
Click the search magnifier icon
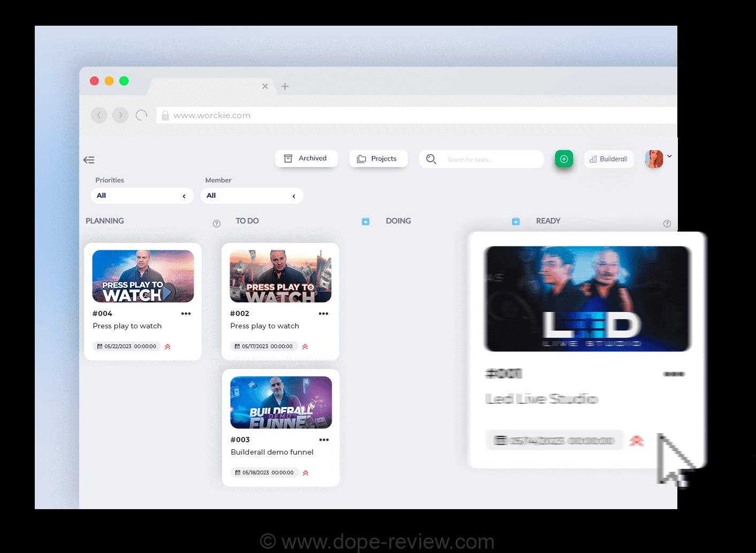[431, 159]
